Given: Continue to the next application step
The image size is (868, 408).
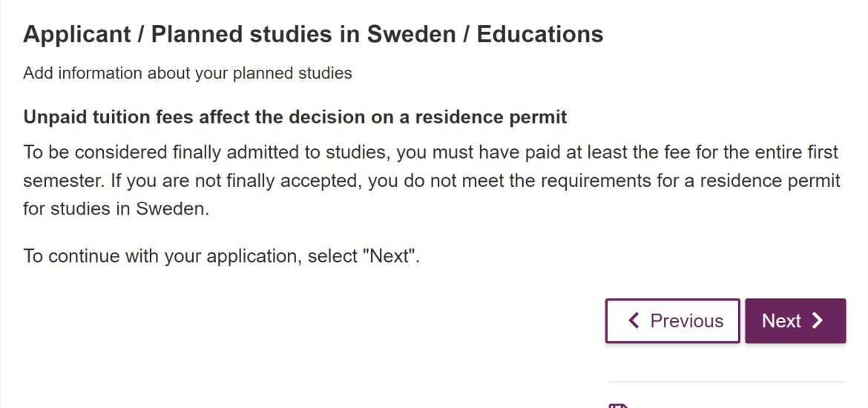Looking at the screenshot, I should pyautogui.click(x=795, y=321).
